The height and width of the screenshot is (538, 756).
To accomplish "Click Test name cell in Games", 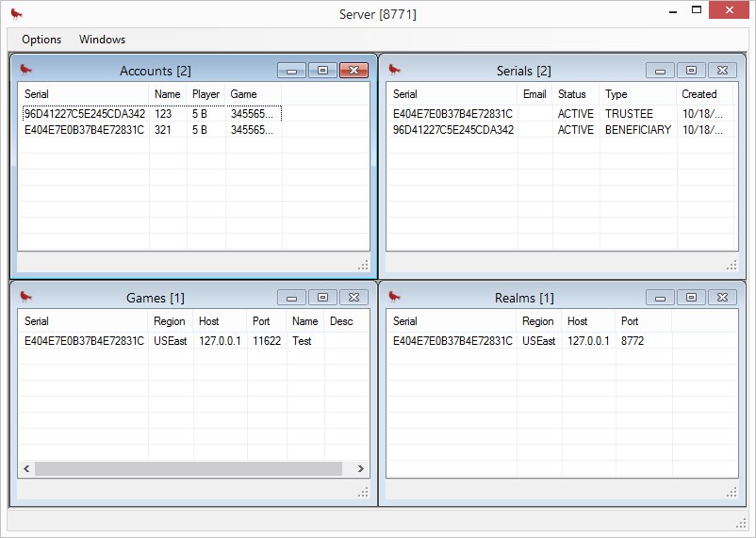I will (302, 341).
